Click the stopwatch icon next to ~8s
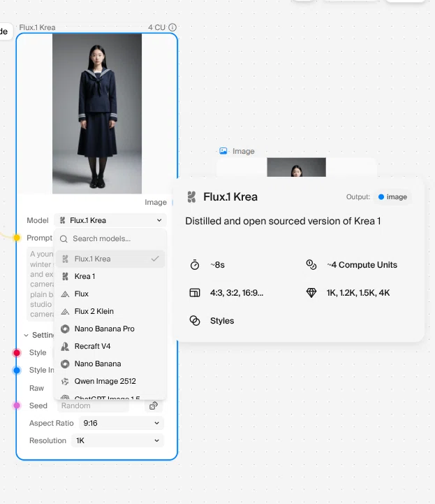The width and height of the screenshot is (435, 504). 195,264
